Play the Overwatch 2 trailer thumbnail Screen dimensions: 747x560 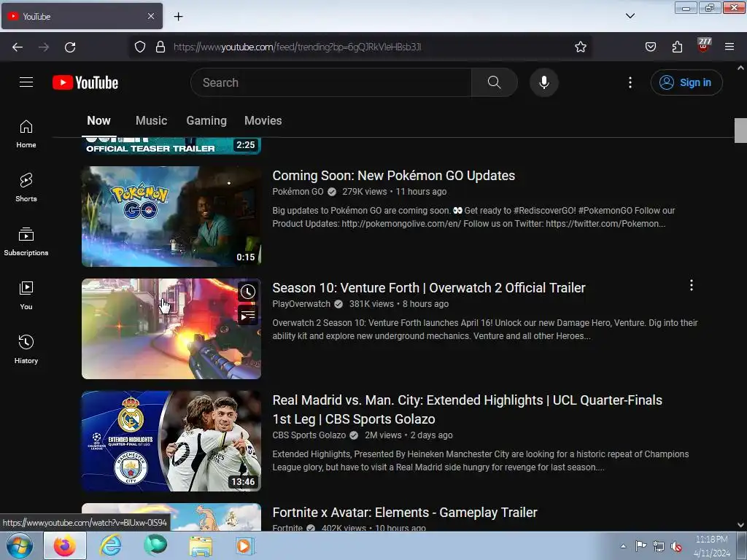point(171,329)
